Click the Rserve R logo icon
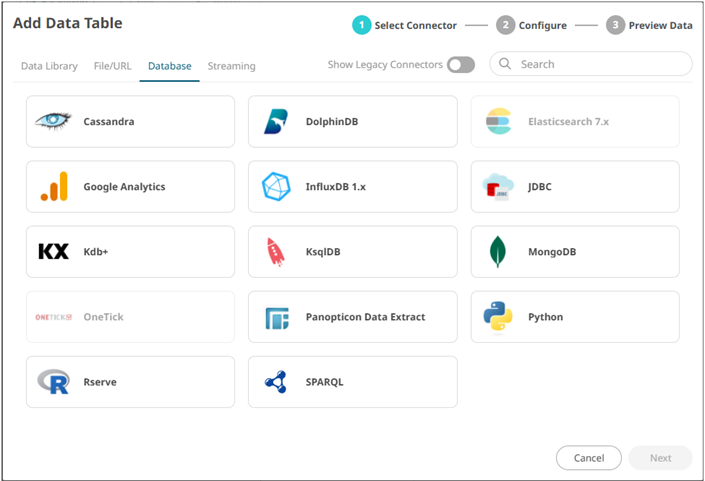 point(53,382)
